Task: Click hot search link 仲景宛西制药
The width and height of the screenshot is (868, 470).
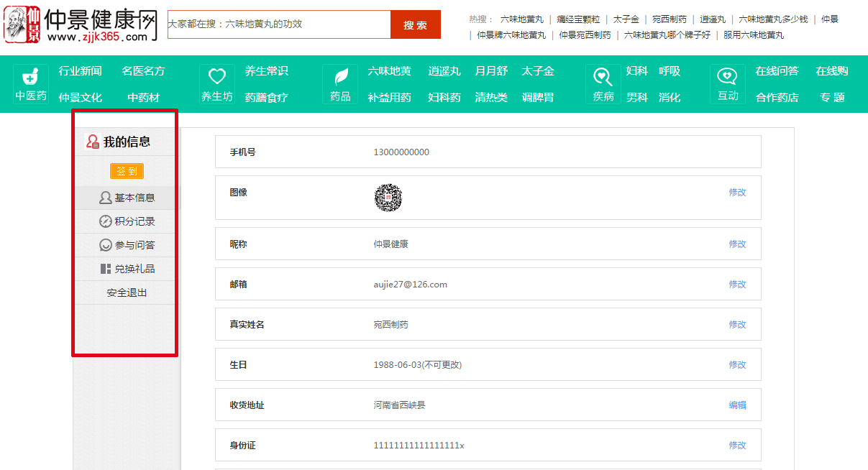Action: coord(585,34)
